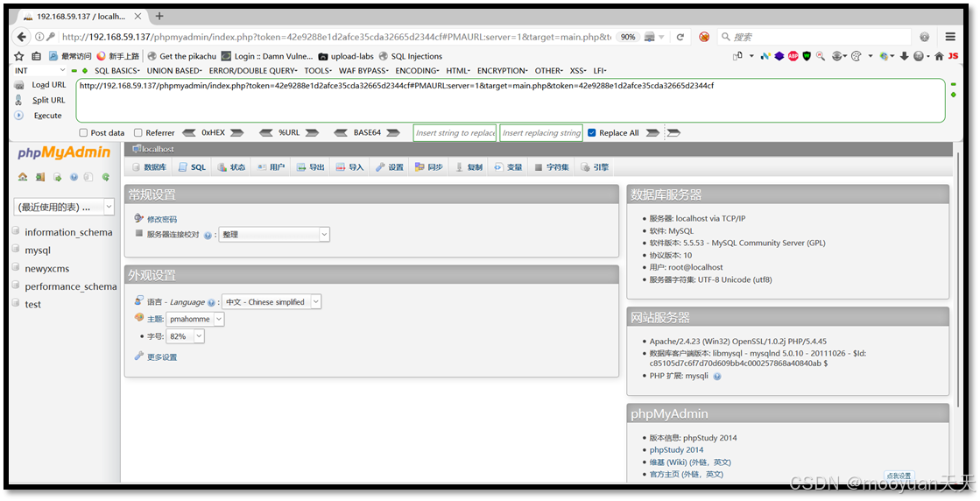
Task: Select the newyxcms database
Action: tap(47, 269)
